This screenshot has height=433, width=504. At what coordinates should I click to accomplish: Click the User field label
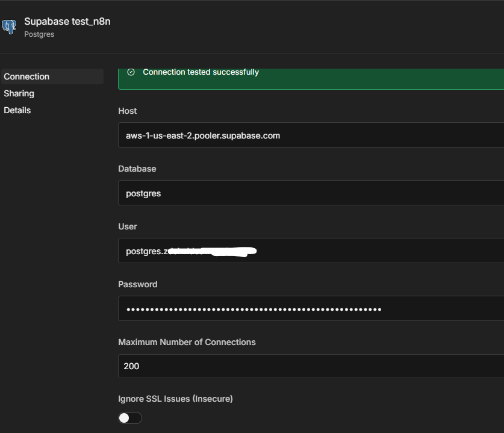(x=128, y=226)
